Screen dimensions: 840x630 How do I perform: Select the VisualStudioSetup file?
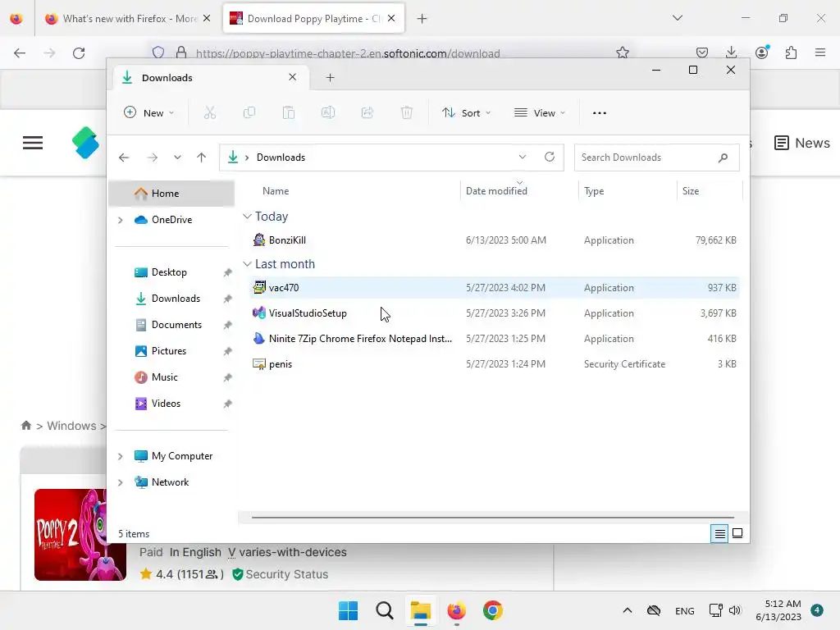[x=495, y=313]
